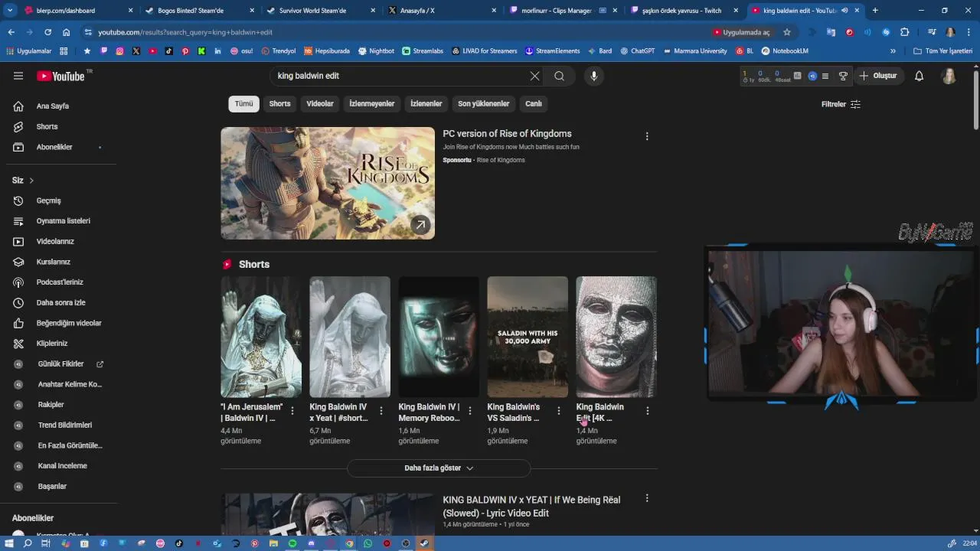Click the Oluştur create button

point(878,76)
